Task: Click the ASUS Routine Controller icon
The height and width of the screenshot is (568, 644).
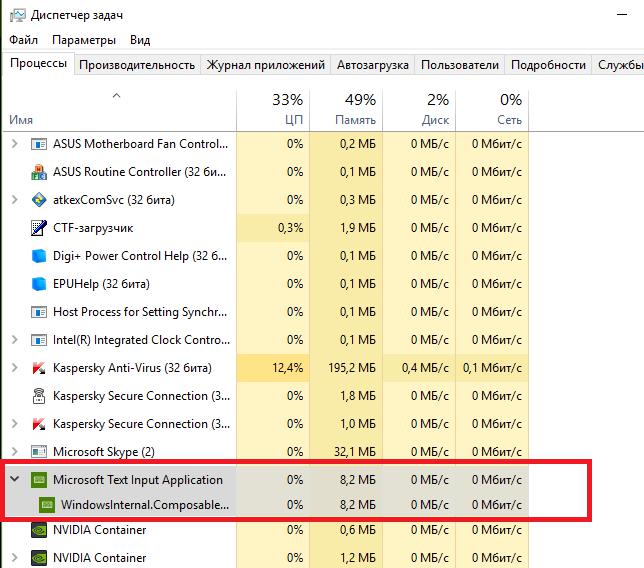Action: [x=39, y=172]
